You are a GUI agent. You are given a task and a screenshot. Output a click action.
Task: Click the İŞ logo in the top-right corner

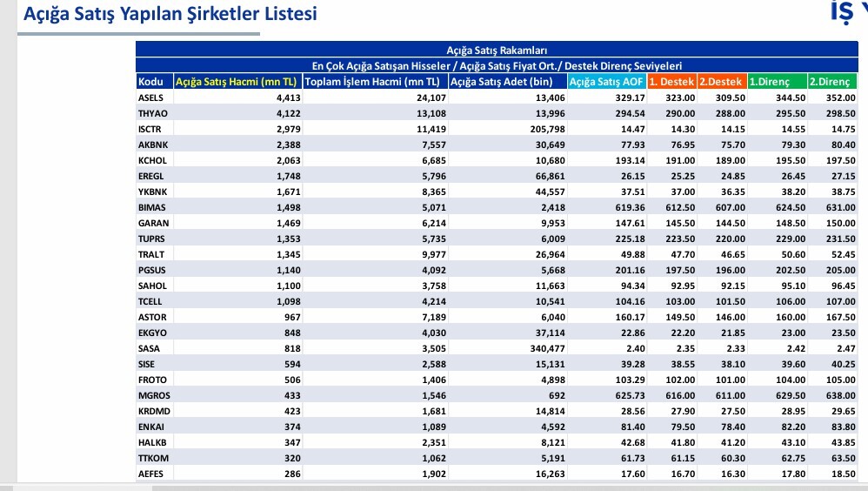(849, 13)
